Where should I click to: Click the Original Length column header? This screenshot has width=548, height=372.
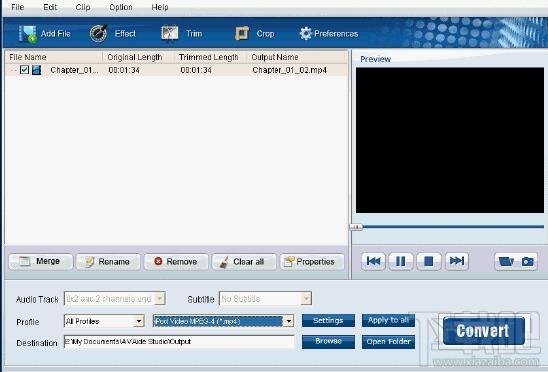coord(138,57)
